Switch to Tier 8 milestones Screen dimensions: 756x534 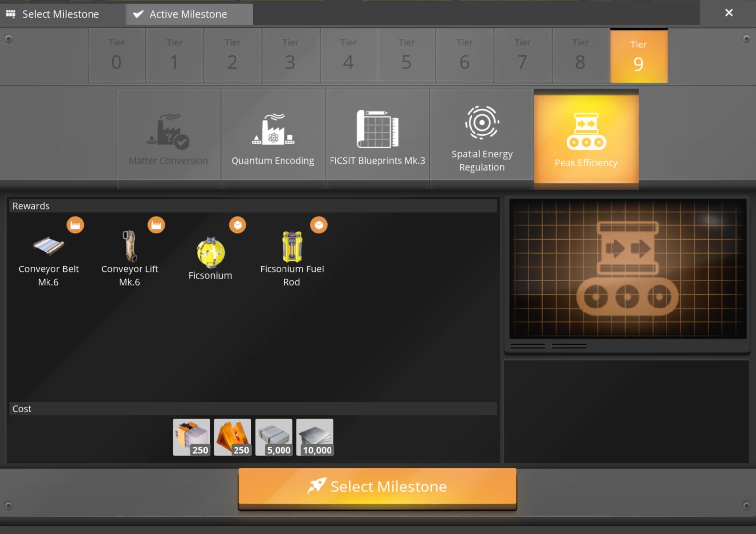click(x=580, y=55)
